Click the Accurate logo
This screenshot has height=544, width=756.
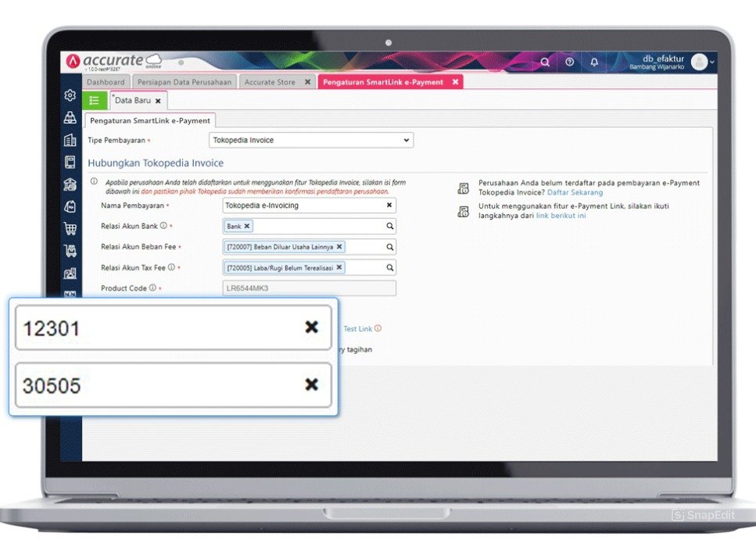[x=114, y=61]
